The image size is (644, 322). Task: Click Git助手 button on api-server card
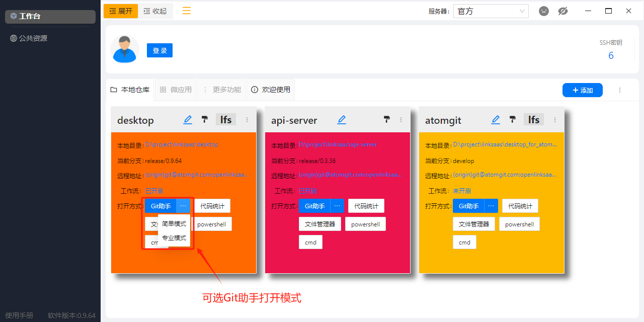tap(314, 206)
